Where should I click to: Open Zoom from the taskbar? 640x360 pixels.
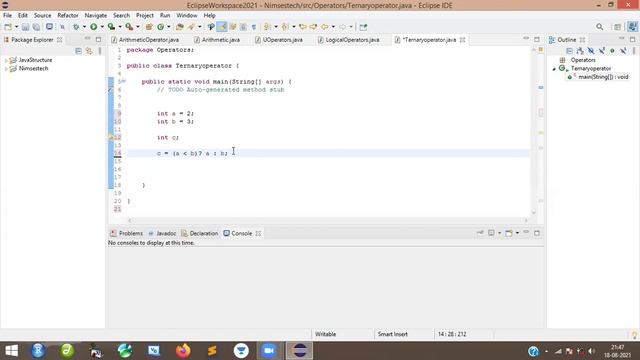pyautogui.click(x=269, y=351)
